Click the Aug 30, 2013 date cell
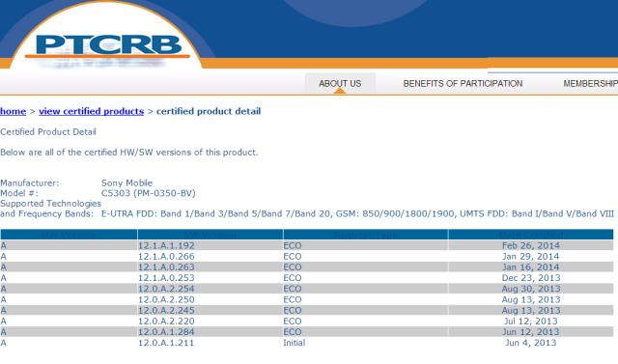This screenshot has height=364, width=618. point(530,289)
